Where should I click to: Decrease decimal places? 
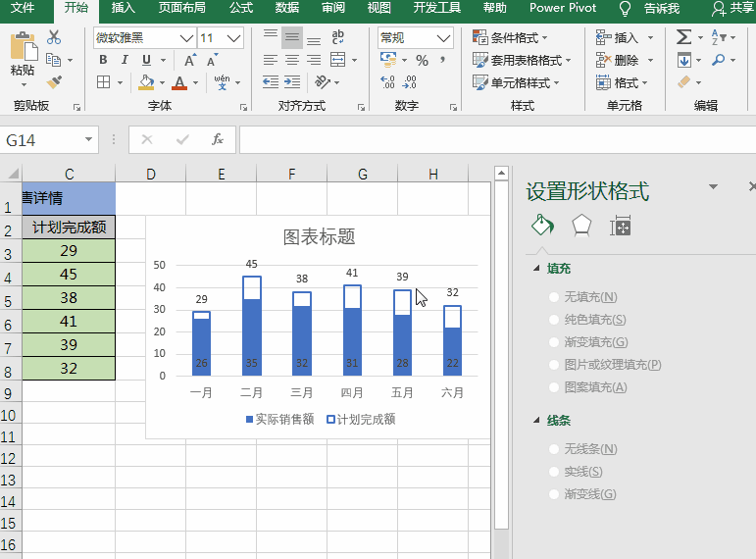tap(409, 82)
